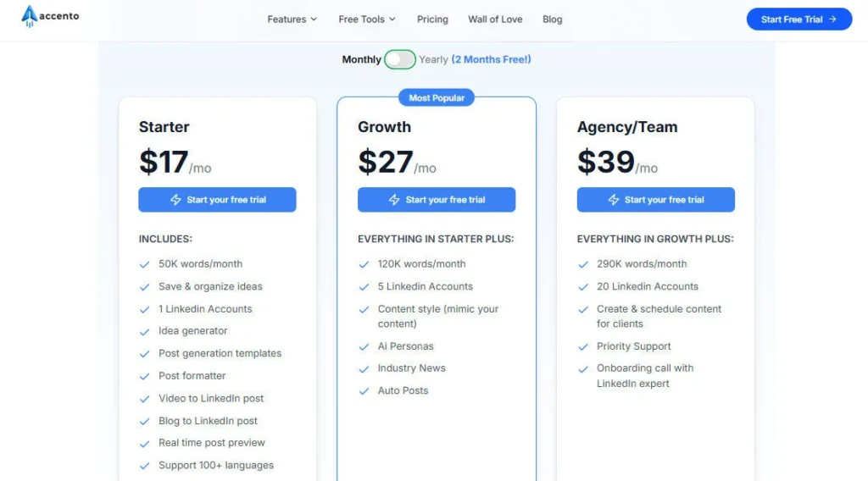The height and width of the screenshot is (481, 868).
Task: Click the chevron next to Features
Action: point(314,19)
